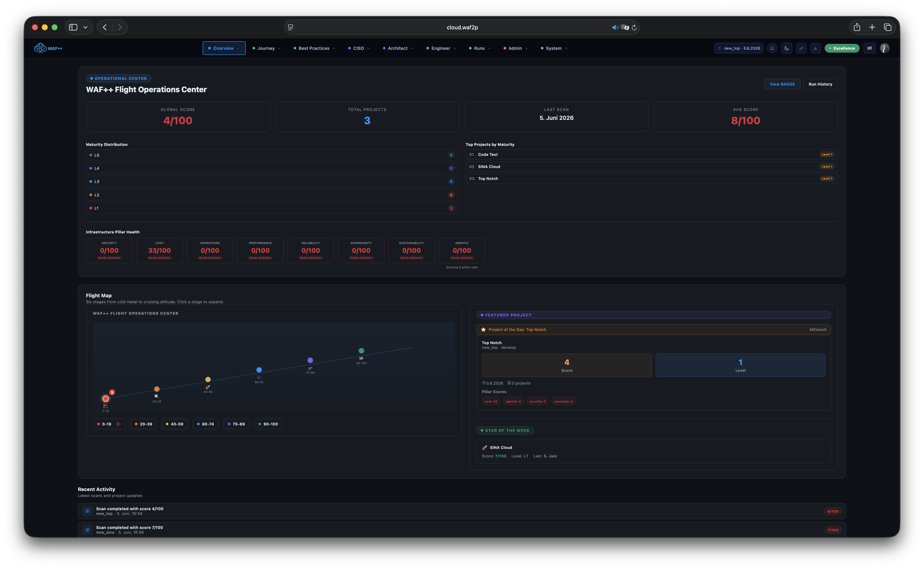
Task: Toggle the 75-89 stage legend chip
Action: coord(237,424)
